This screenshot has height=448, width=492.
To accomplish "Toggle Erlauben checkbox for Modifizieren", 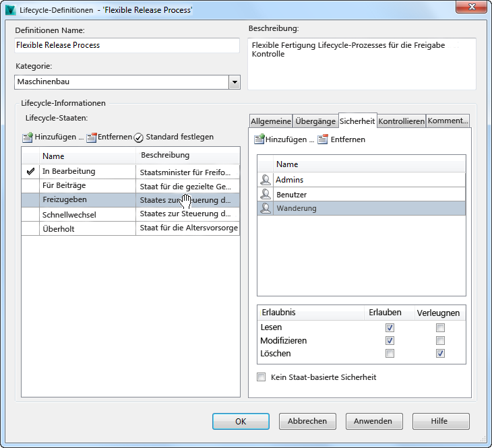I will click(390, 340).
